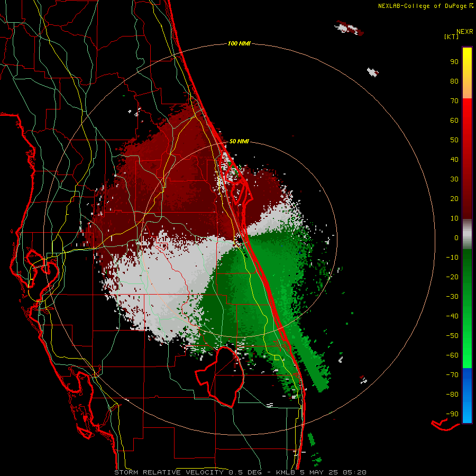This screenshot has width=476, height=476.
Task: Click the "100 NMI" range ring label
Action: click(x=239, y=43)
